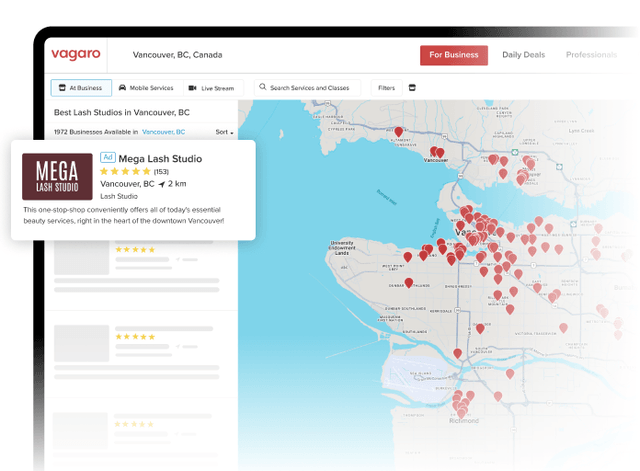Image resolution: width=640 pixels, height=471 pixels.
Task: Click the Vancouver, BC link
Action: [163, 132]
